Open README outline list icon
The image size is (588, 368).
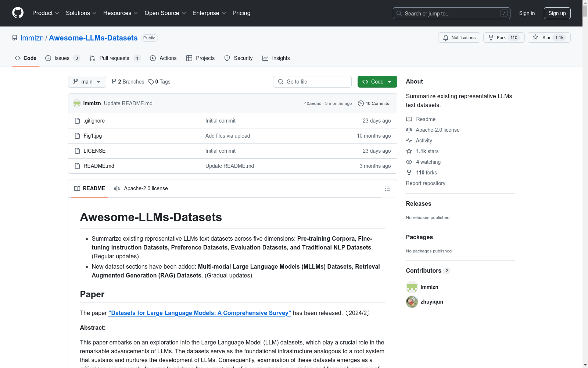click(x=387, y=189)
